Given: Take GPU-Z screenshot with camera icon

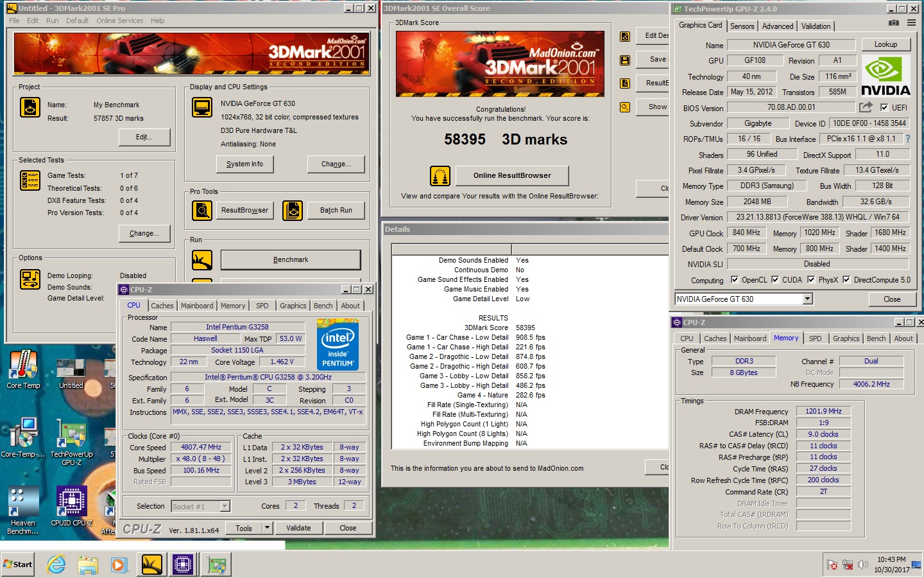Looking at the screenshot, I should click(894, 23).
